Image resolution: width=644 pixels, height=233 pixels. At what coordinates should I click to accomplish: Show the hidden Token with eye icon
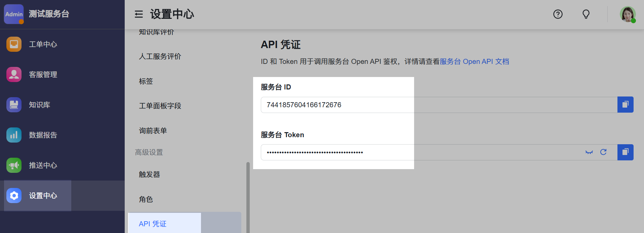589,152
